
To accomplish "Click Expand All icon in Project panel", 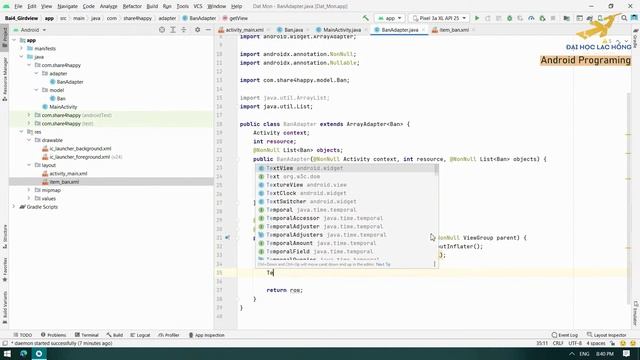I will coord(173,30).
